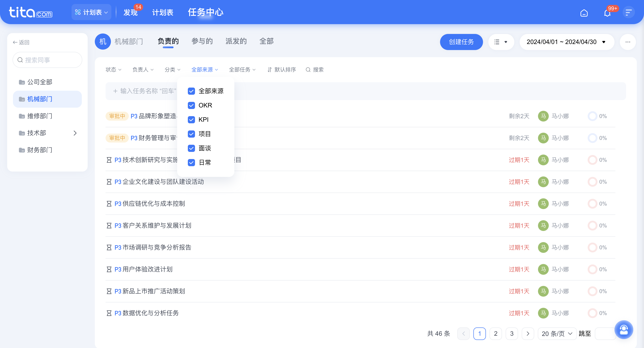Open the 任务中心 top nav tab
This screenshot has width=644, height=348.
click(205, 12)
